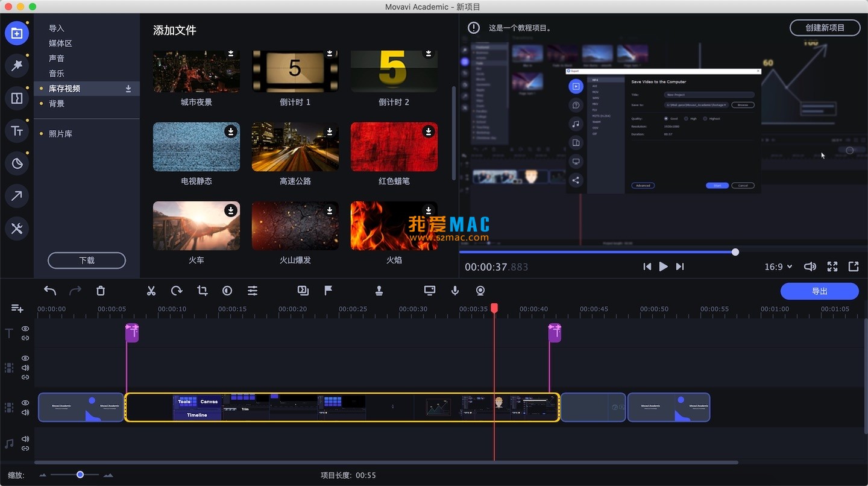Select the highlighted main video clip
868x486 pixels.
click(x=342, y=407)
